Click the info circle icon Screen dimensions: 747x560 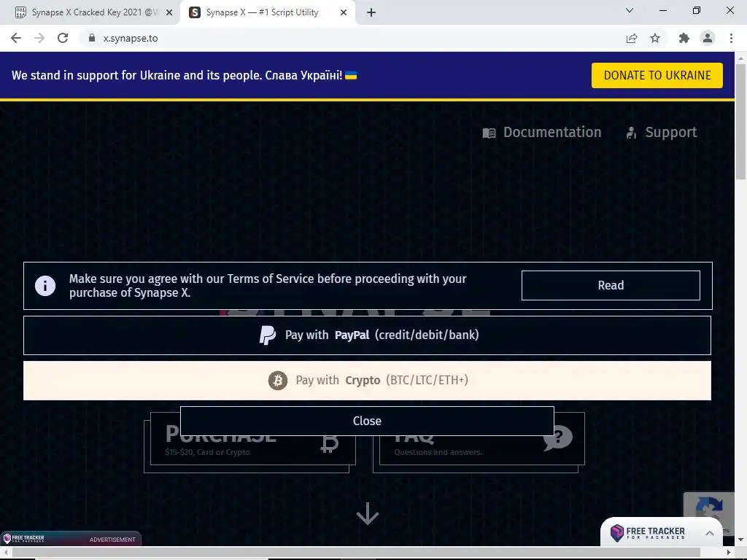[45, 286]
